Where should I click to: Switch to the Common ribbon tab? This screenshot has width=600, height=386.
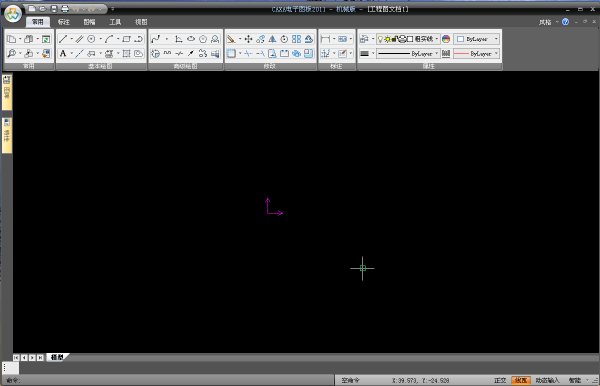(x=38, y=22)
